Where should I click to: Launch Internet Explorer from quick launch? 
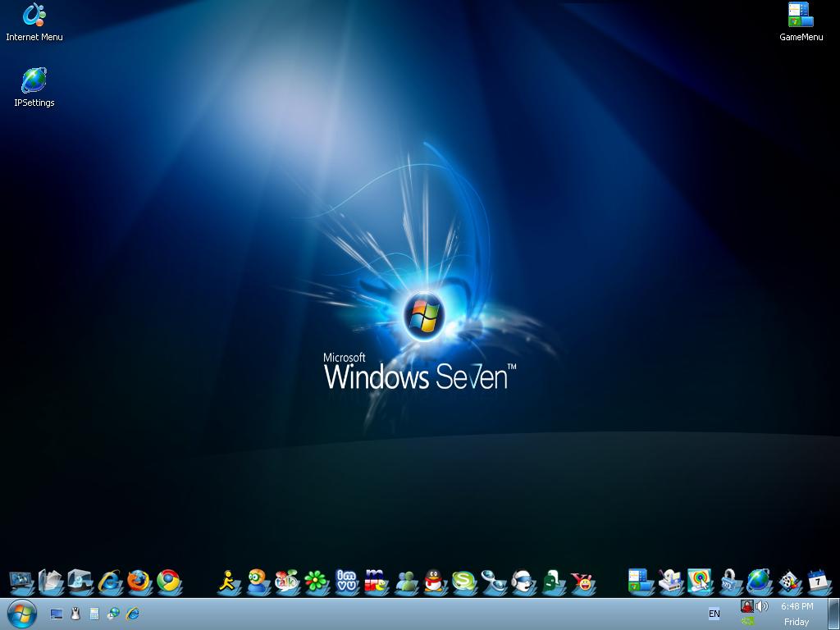click(132, 614)
